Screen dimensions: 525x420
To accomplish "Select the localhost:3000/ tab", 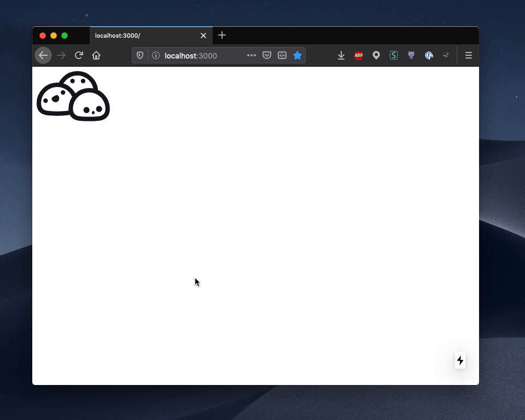I will click(x=151, y=36).
